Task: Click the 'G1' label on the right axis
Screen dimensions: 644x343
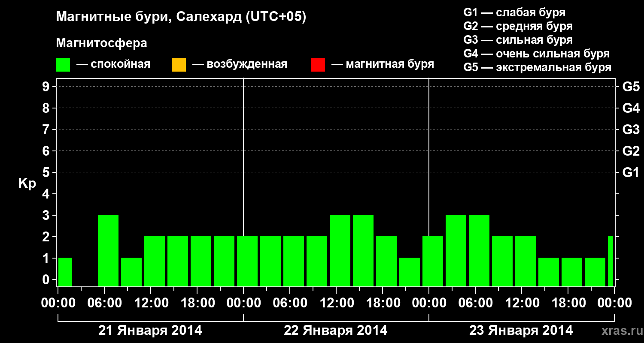Action: 631,172
